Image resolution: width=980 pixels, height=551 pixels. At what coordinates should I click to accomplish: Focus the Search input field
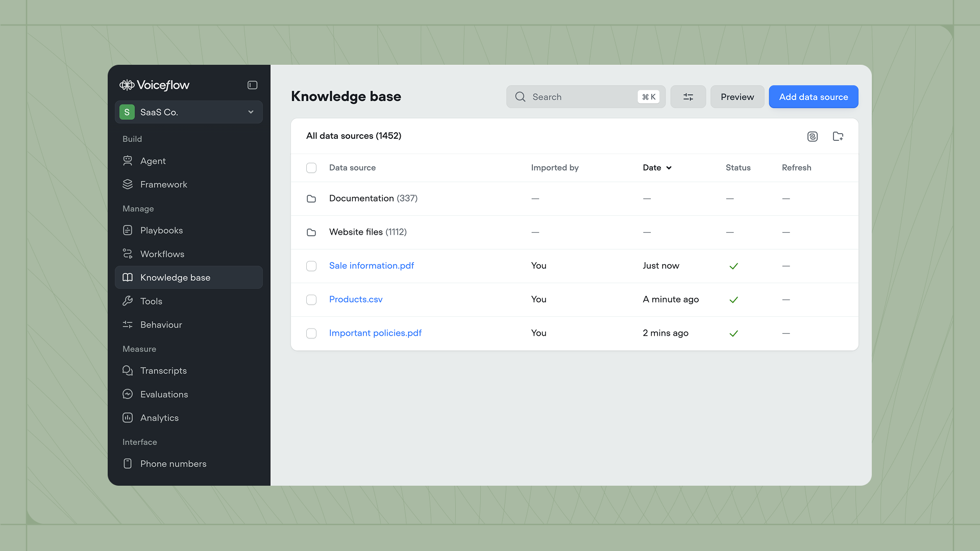tap(582, 97)
